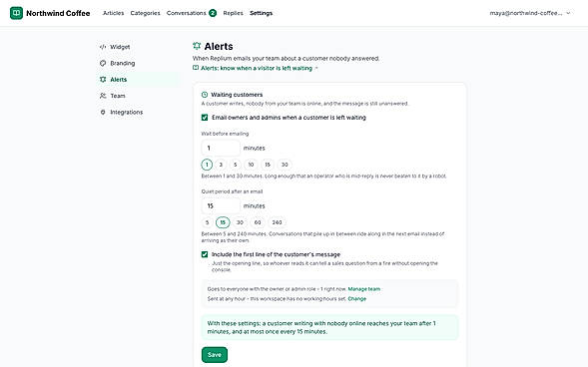Image resolution: width=588 pixels, height=367 pixels.
Task: Choose the 60 minute quiet period preset
Action: tap(258, 222)
